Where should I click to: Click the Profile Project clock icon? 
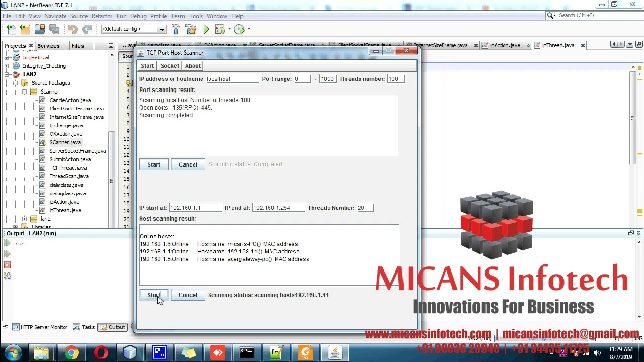click(239, 30)
